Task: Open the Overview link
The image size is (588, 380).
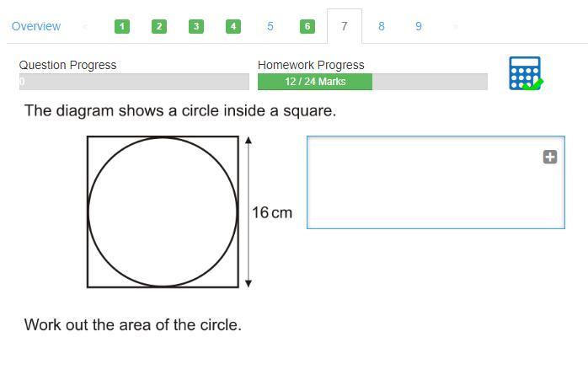Action: [36, 26]
